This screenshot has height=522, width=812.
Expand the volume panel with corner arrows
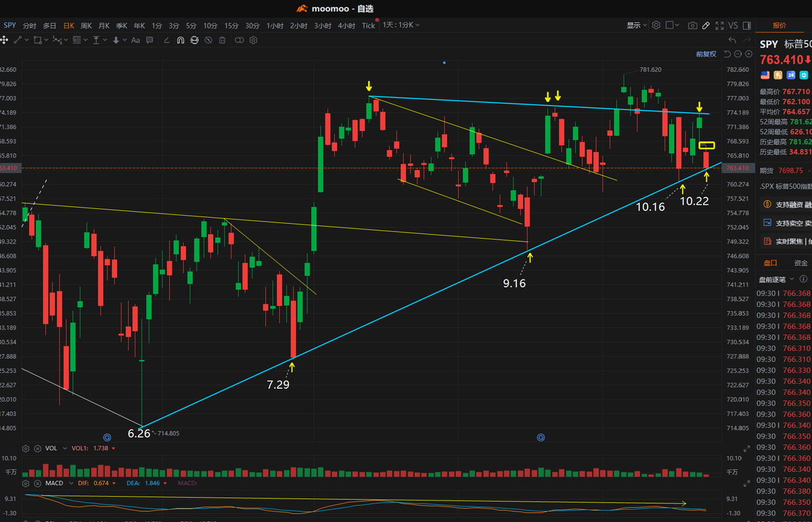747,448
